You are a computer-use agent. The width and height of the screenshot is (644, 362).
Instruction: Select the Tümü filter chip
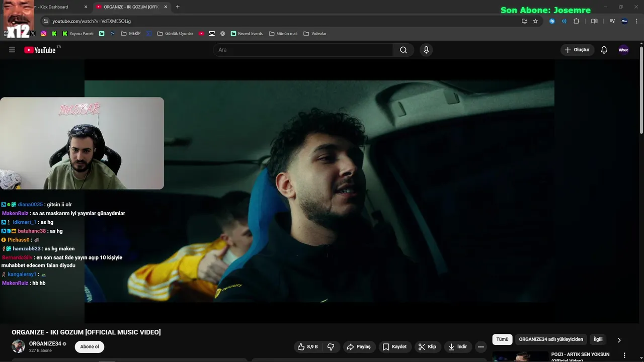(502, 339)
